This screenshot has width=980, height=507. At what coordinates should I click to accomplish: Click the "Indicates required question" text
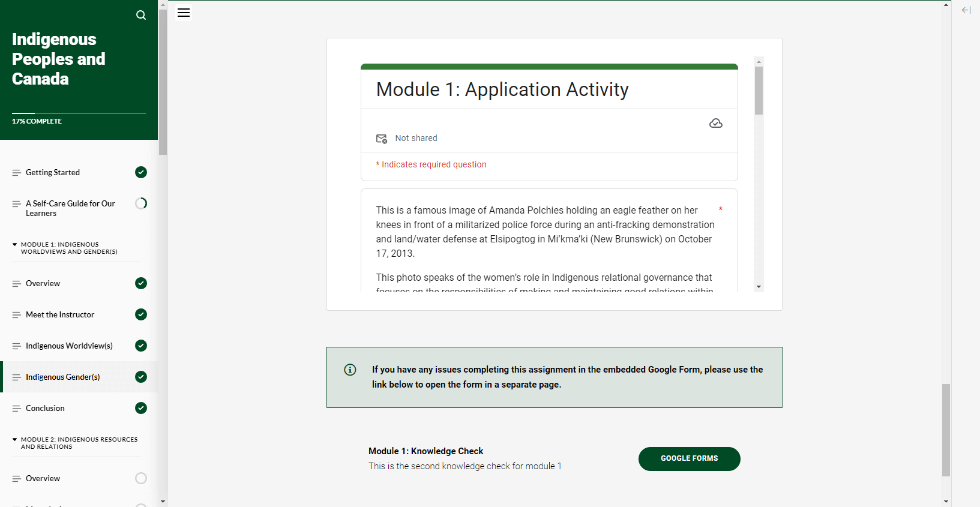[434, 164]
